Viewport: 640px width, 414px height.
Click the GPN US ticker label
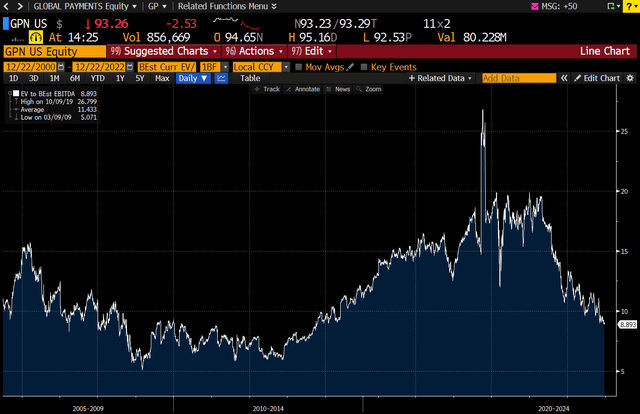pos(29,24)
